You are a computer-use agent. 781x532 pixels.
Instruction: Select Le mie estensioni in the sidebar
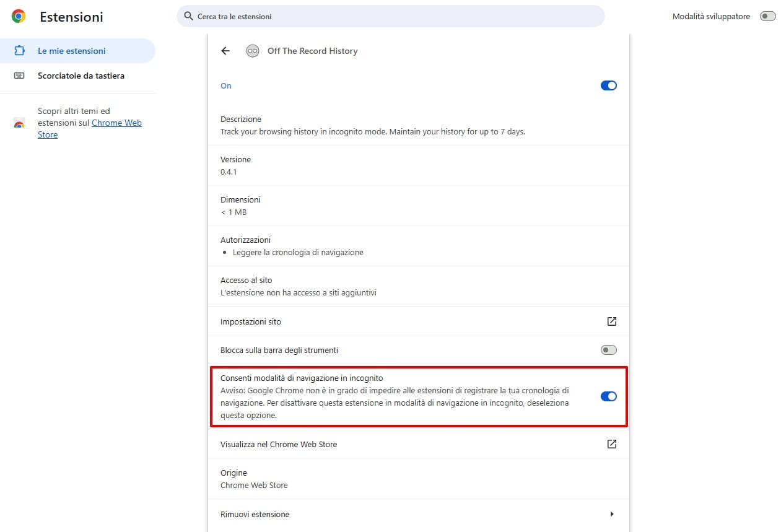coord(77,51)
